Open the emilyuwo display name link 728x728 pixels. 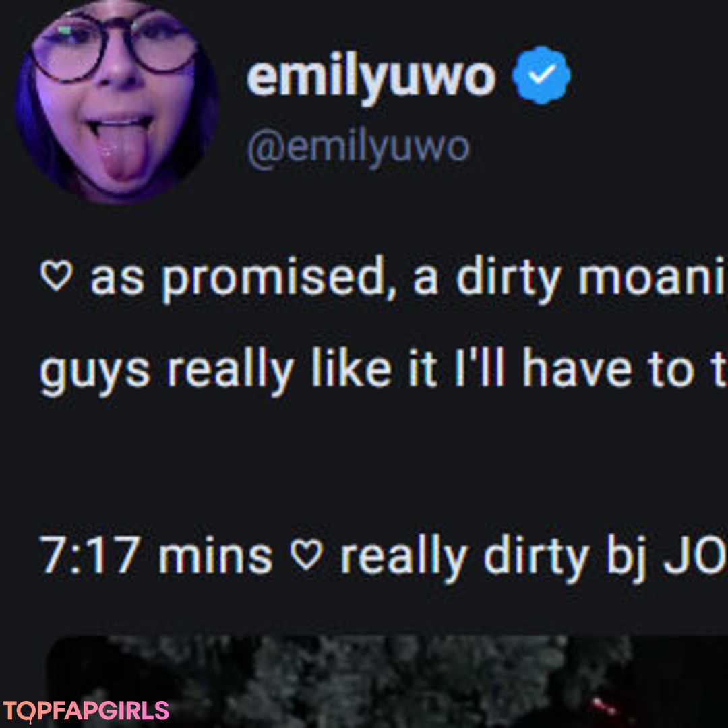(371, 77)
